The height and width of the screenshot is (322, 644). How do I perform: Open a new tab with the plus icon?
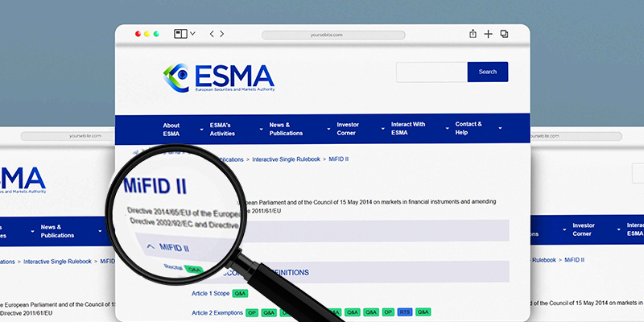click(x=488, y=34)
